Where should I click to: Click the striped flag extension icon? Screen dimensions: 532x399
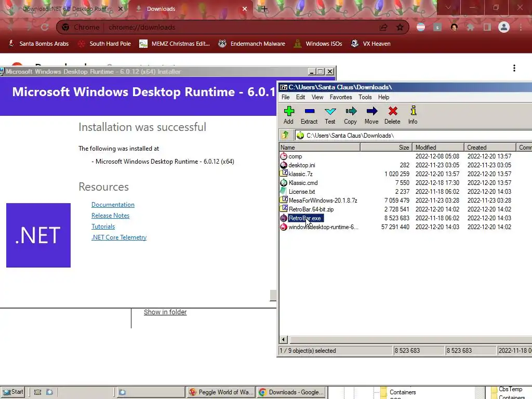421,27
